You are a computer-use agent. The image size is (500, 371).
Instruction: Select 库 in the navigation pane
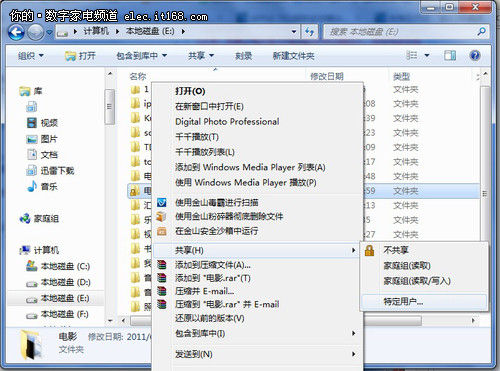pos(31,91)
